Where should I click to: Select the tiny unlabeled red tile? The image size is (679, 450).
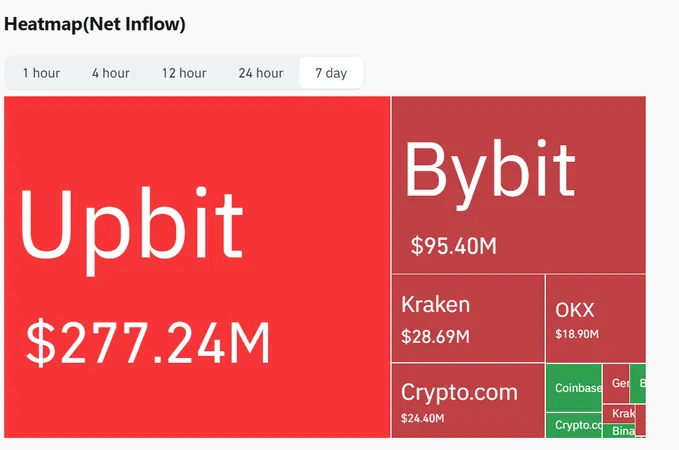pyautogui.click(x=641, y=420)
